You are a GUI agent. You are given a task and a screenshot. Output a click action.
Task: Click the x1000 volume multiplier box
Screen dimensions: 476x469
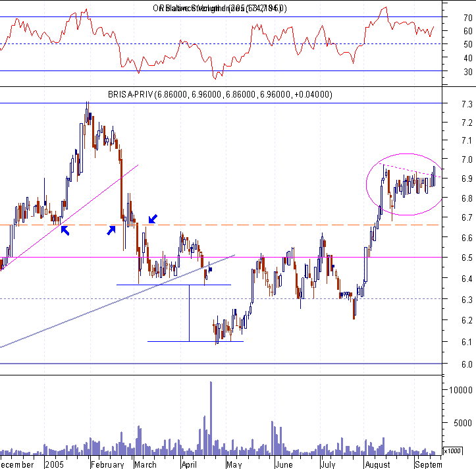coord(452,451)
